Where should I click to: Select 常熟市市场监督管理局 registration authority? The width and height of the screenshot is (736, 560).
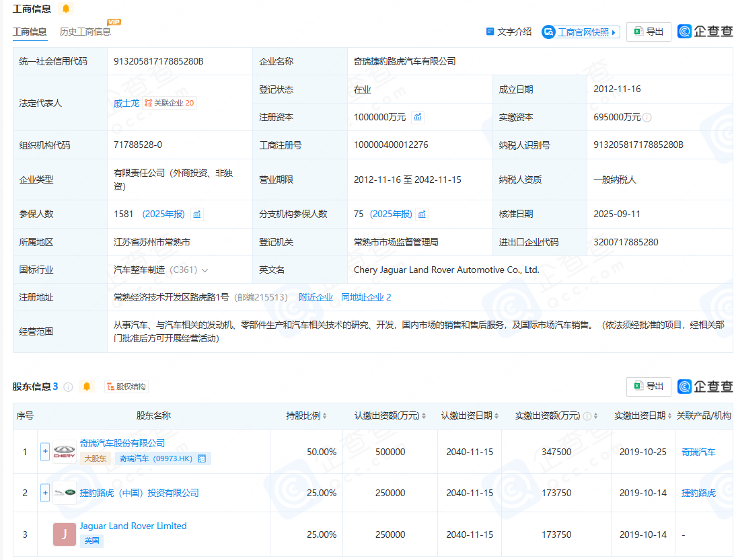(396, 242)
